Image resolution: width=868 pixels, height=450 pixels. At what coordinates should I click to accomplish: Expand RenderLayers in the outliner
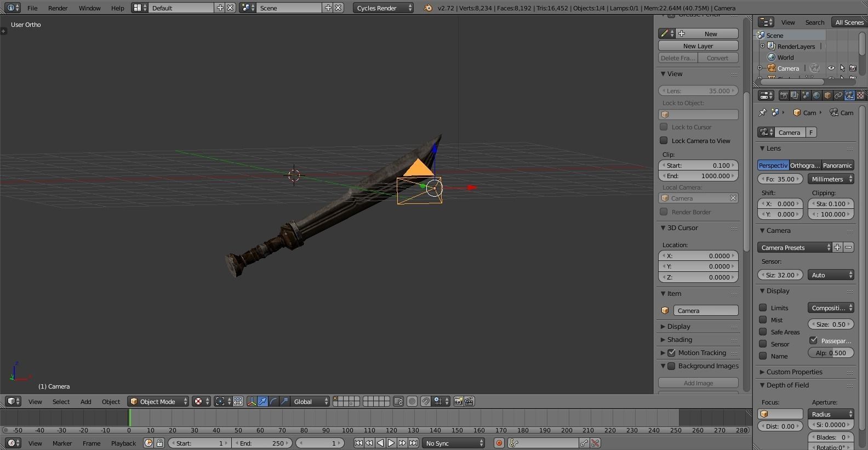tap(762, 46)
